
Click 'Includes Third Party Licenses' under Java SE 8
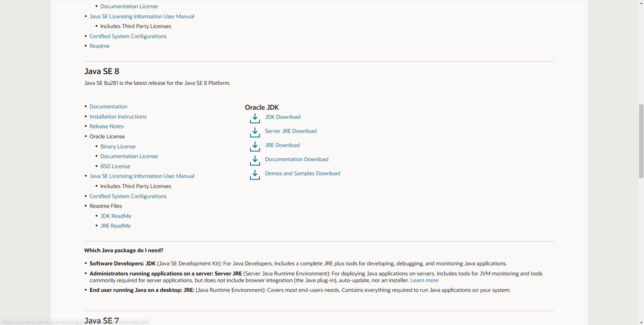(136, 186)
